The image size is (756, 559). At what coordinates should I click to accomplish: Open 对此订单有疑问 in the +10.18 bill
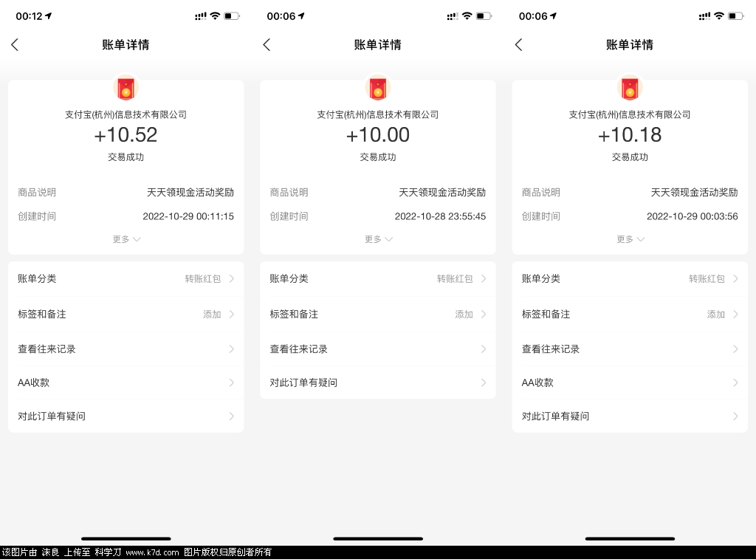[x=630, y=416]
